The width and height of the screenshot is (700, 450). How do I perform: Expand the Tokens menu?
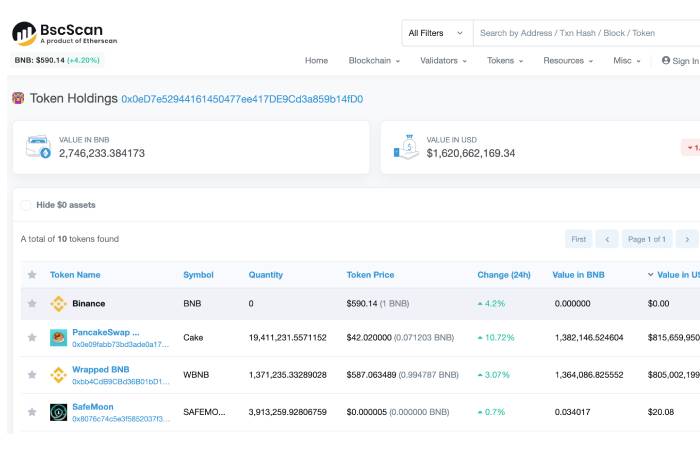point(505,61)
